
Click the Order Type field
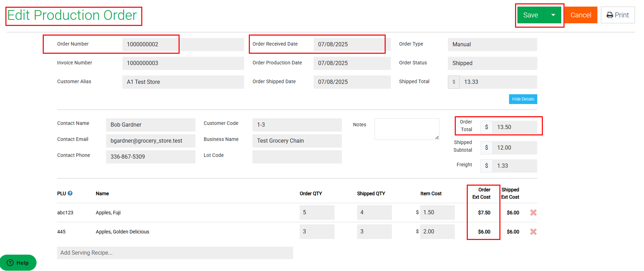492,45
